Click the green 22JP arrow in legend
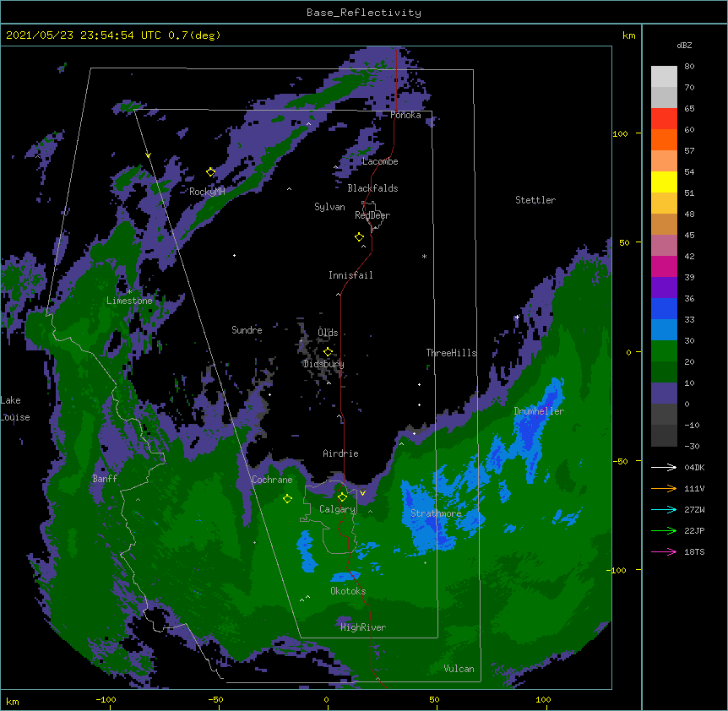728x711 pixels. 664,530
